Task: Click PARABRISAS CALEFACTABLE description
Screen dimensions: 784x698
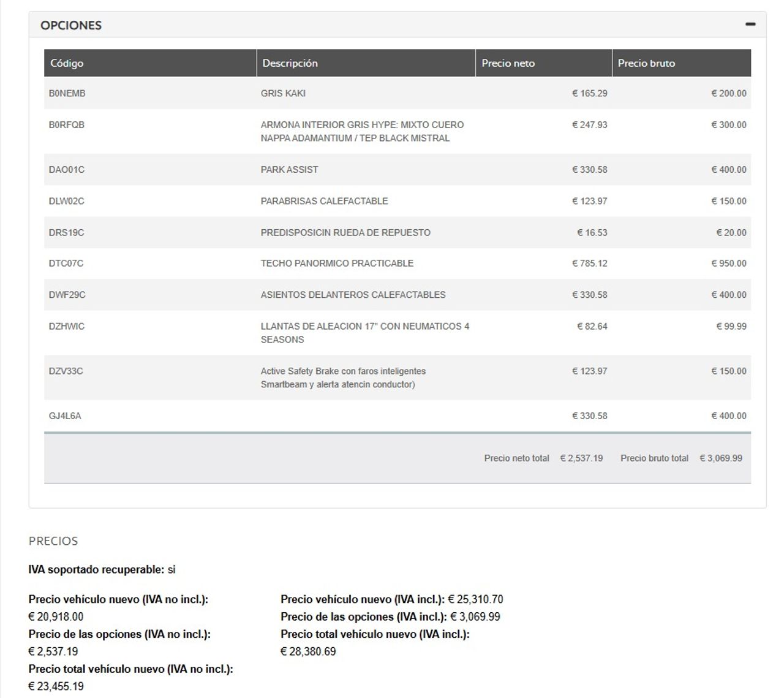Action: [324, 201]
